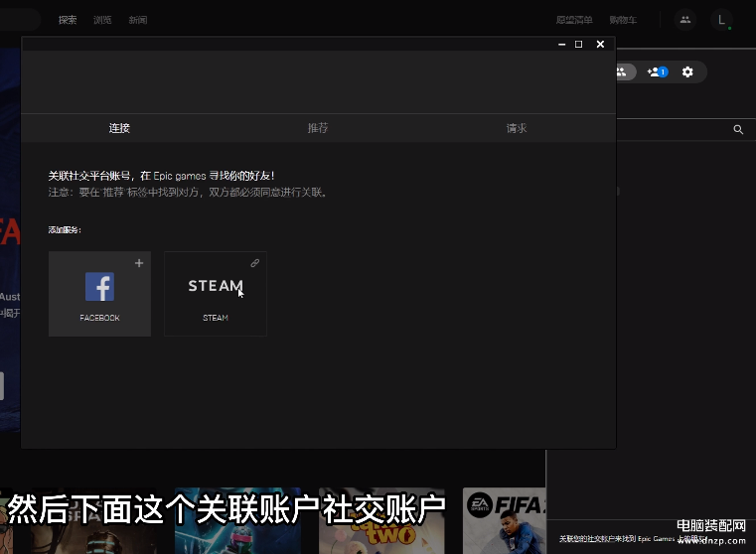
Task: Click the 关联社交平台账号 heading text
Action: pos(162,176)
